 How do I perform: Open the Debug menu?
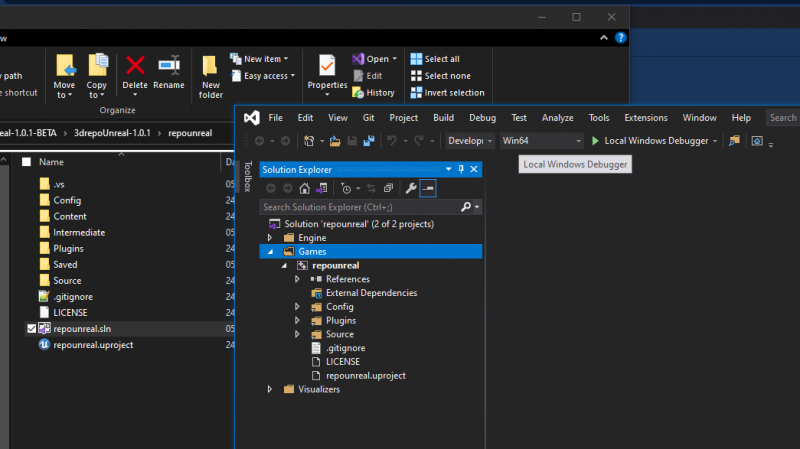coord(482,118)
